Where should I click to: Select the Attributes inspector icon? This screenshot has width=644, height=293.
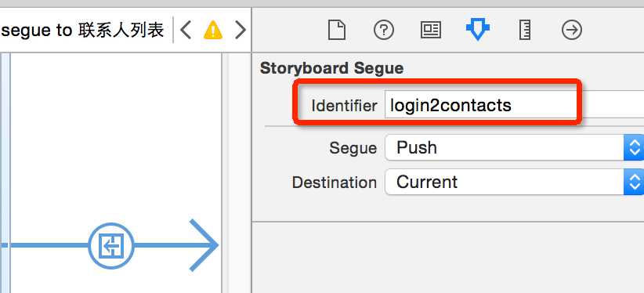click(x=478, y=31)
